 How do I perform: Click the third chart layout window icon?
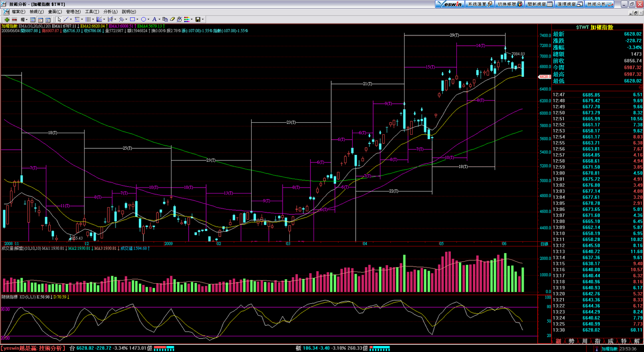coord(47,19)
